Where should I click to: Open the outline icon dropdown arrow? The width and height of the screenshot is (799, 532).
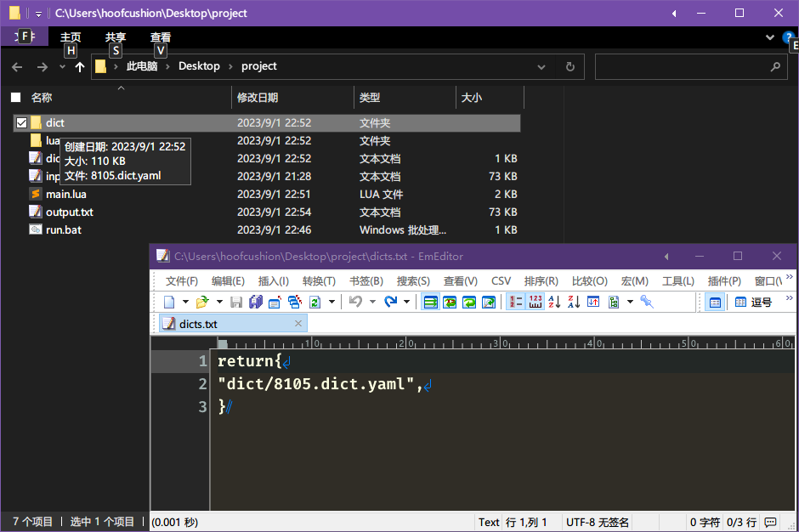(x=630, y=303)
